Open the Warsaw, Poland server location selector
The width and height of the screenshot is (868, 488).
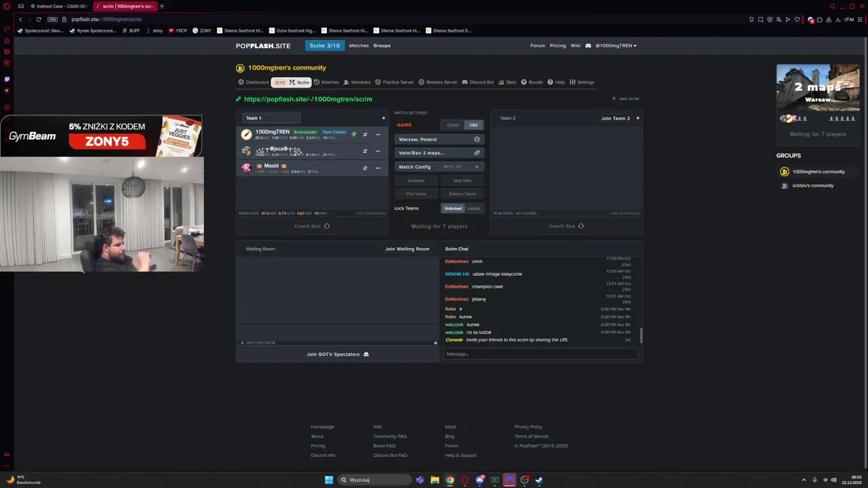tap(439, 139)
